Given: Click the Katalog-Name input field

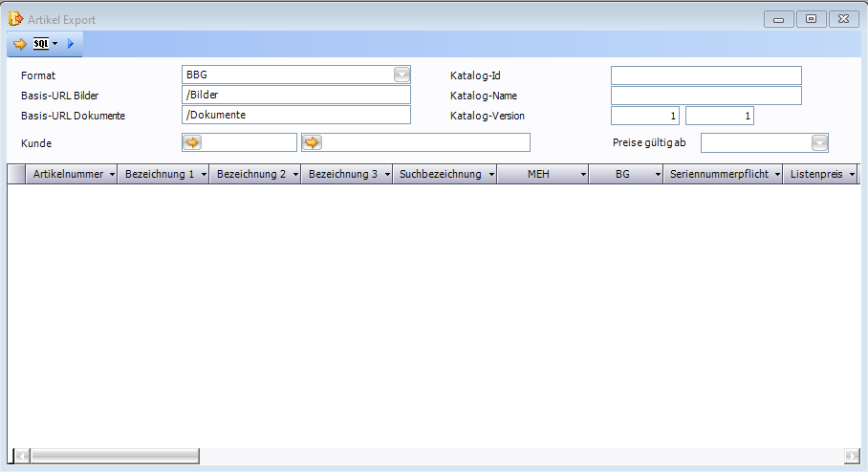Looking at the screenshot, I should pyautogui.click(x=705, y=96).
